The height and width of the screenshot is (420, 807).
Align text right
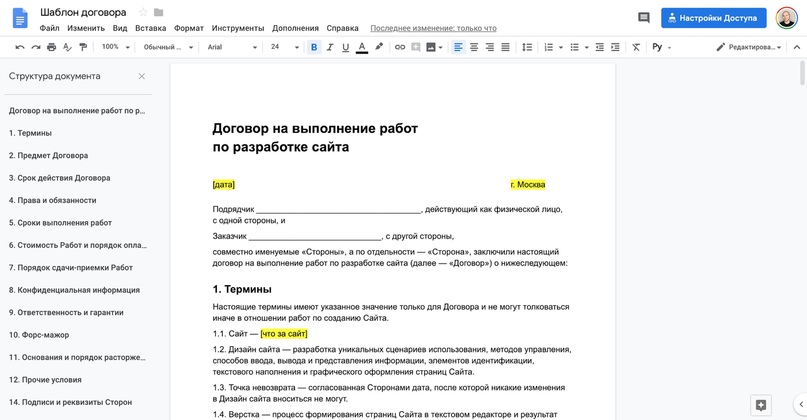coord(489,47)
